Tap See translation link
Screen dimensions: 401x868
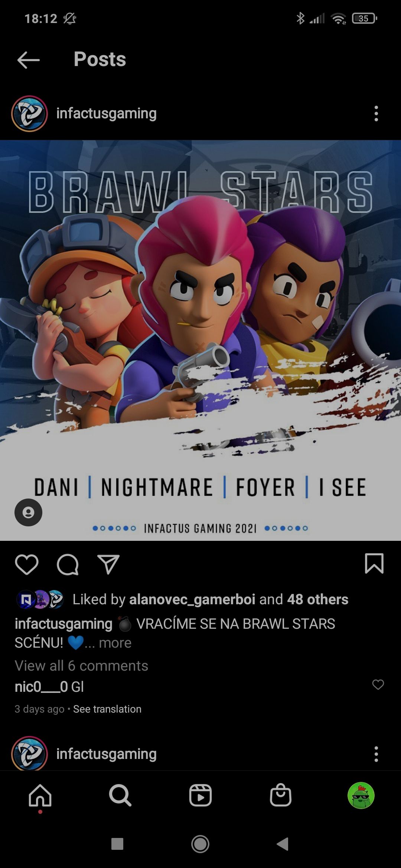(x=107, y=709)
